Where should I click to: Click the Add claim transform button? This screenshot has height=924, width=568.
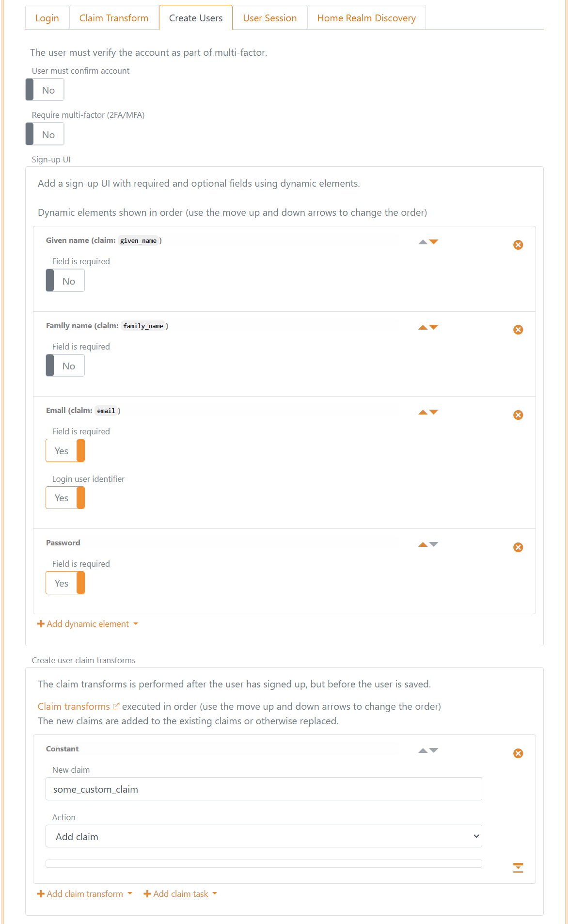click(83, 893)
